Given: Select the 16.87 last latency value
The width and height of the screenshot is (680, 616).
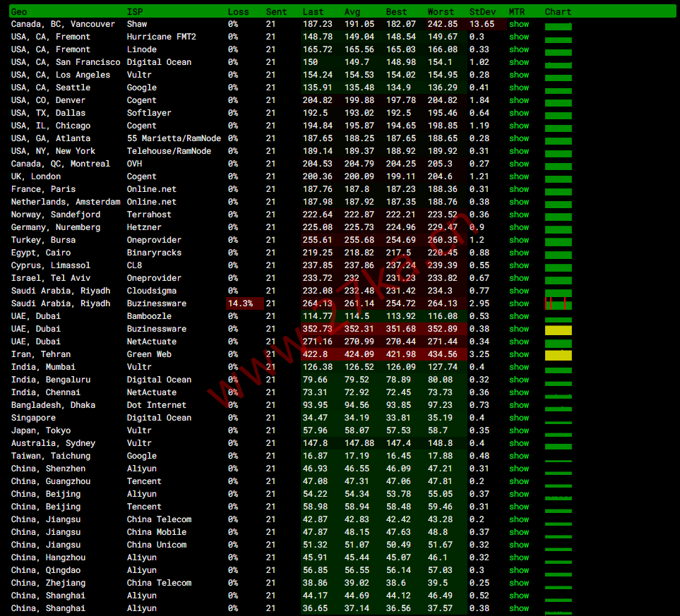Looking at the screenshot, I should click(x=315, y=456).
